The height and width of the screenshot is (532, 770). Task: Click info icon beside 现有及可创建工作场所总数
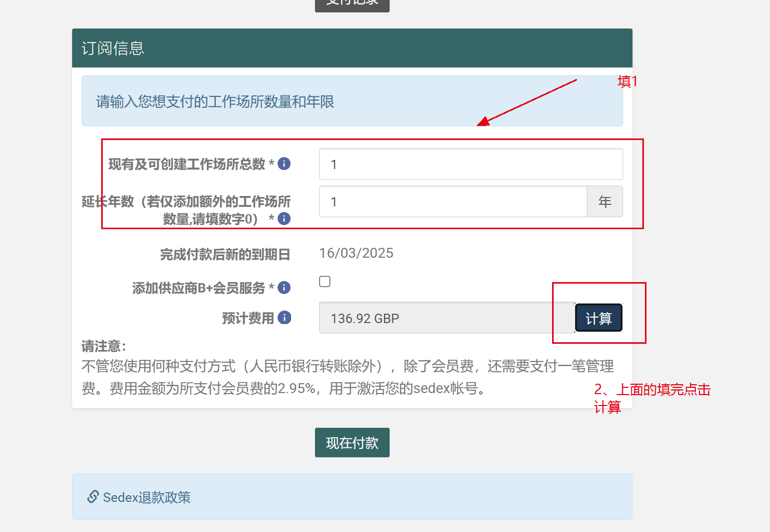point(284,164)
